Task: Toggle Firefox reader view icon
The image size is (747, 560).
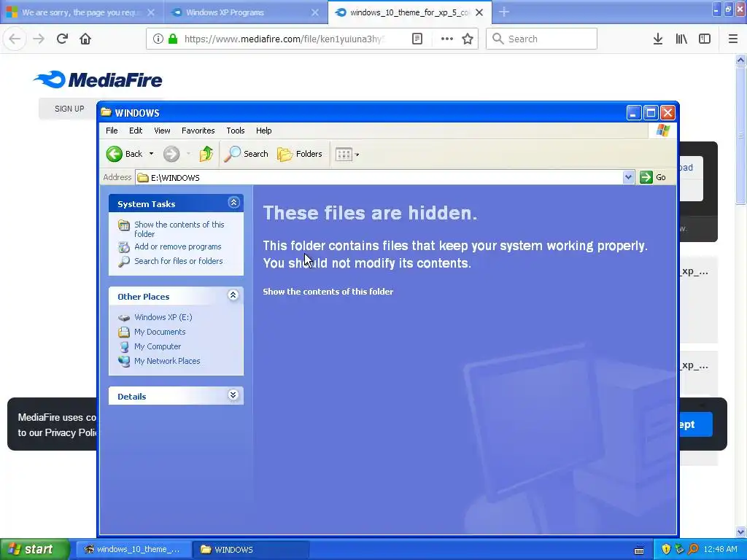Action: click(417, 39)
